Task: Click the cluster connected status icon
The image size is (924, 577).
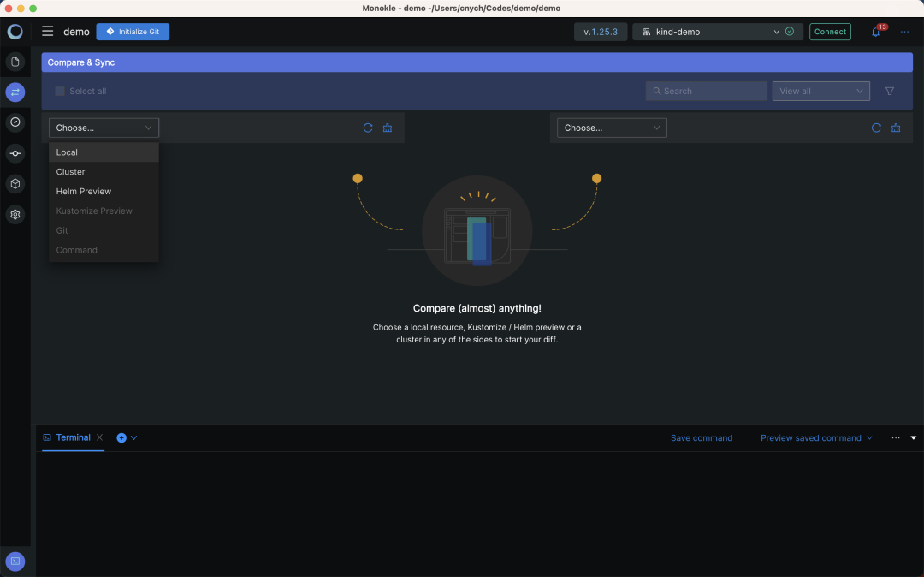Action: [790, 32]
